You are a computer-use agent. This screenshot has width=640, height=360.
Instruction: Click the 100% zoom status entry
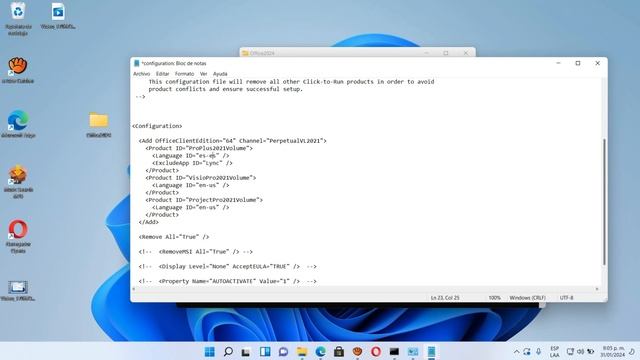click(494, 298)
